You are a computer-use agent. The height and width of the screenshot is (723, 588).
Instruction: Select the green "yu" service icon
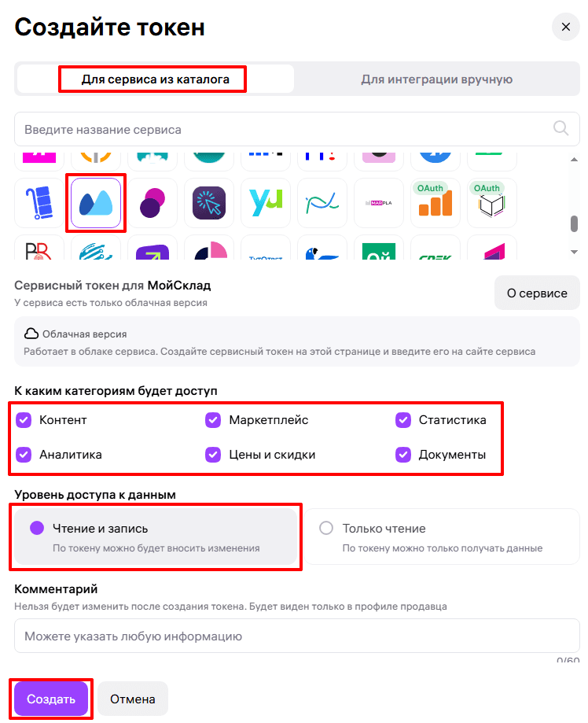click(x=265, y=203)
